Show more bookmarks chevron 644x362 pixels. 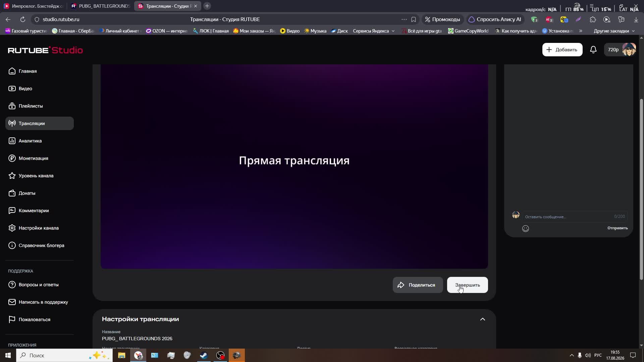coord(580,31)
